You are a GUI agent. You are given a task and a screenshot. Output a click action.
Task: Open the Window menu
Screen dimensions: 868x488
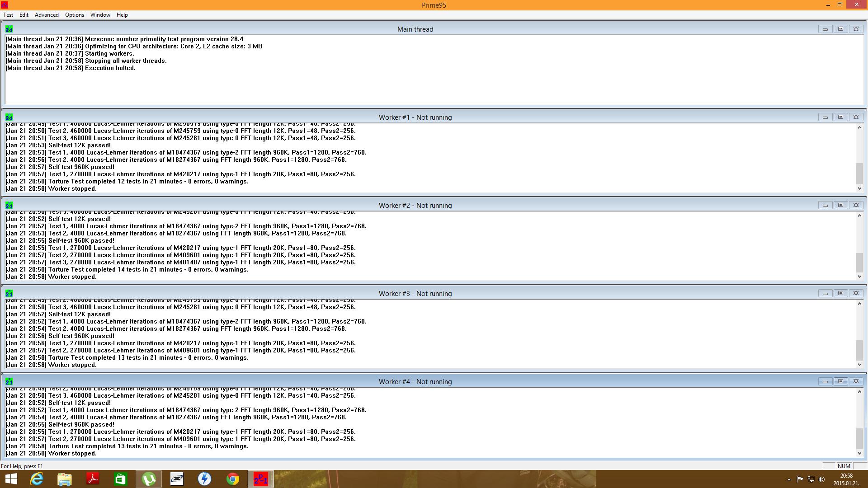pos(100,15)
